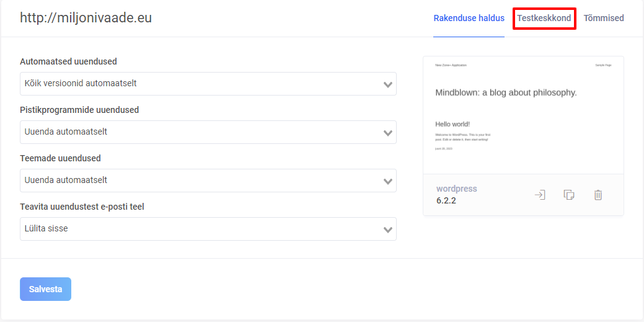644x322 pixels.
Task: Switch to the Rakenduse haldus tab
Action: 469,18
